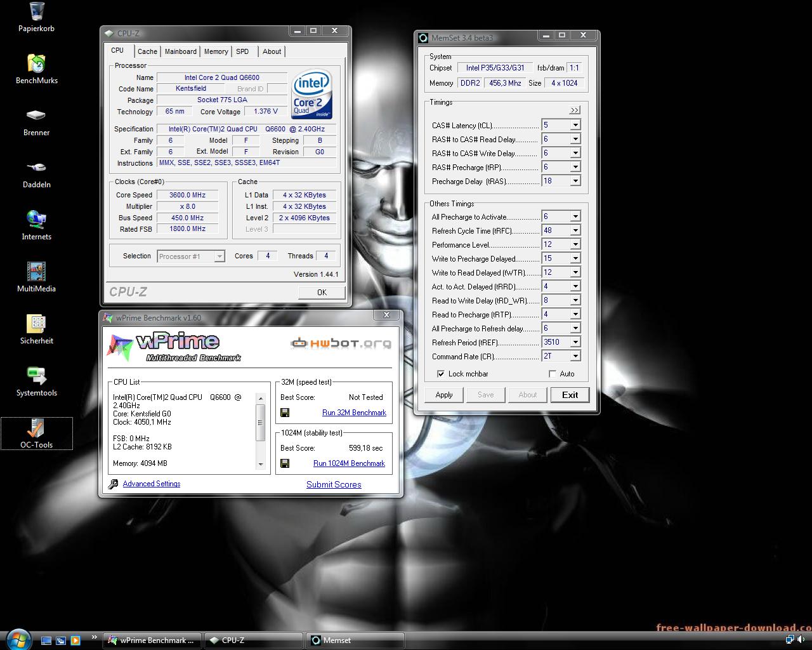Image resolution: width=812 pixels, height=650 pixels.
Task: Open the MultiMedia desktop icon
Action: (36, 277)
